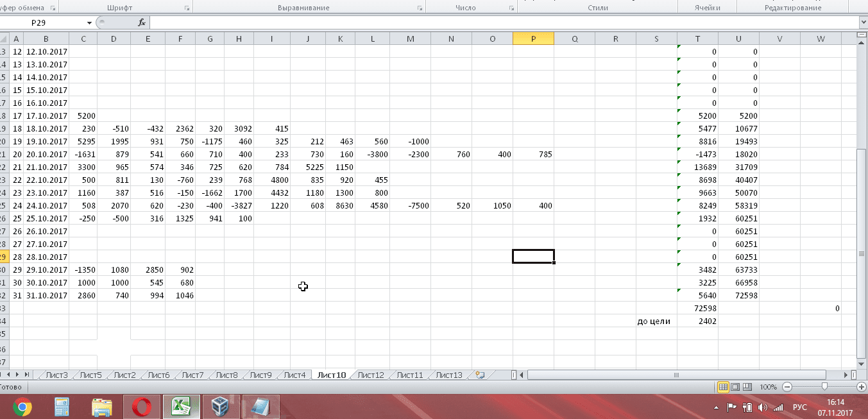The height and width of the screenshot is (419, 868).
Task: Click the zoom slider handle
Action: [x=824, y=387]
